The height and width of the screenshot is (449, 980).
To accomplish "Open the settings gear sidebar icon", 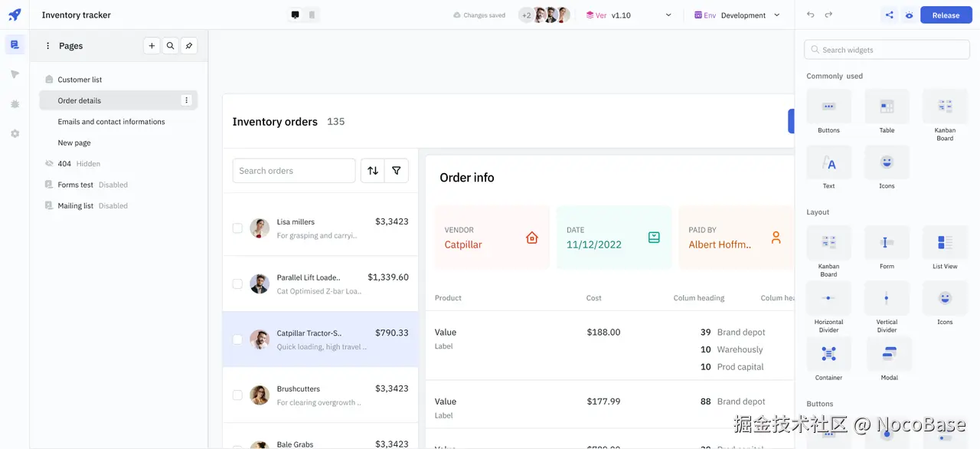I will pyautogui.click(x=15, y=133).
